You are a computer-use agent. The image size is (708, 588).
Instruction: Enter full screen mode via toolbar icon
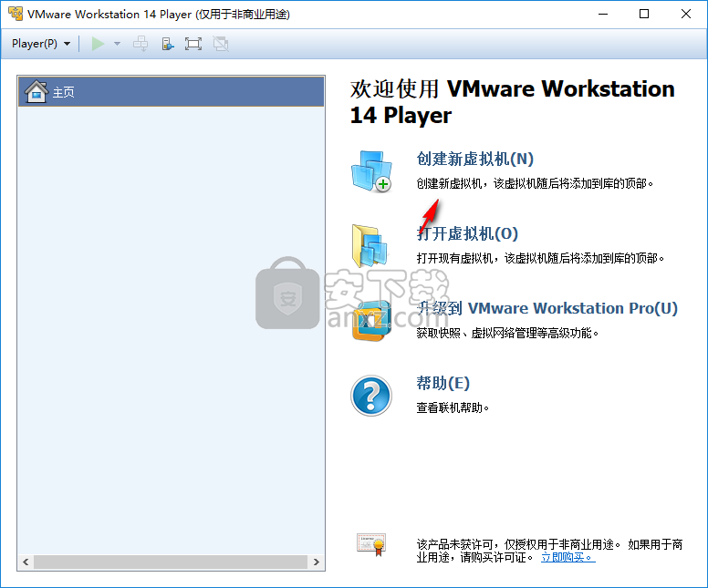pos(193,44)
